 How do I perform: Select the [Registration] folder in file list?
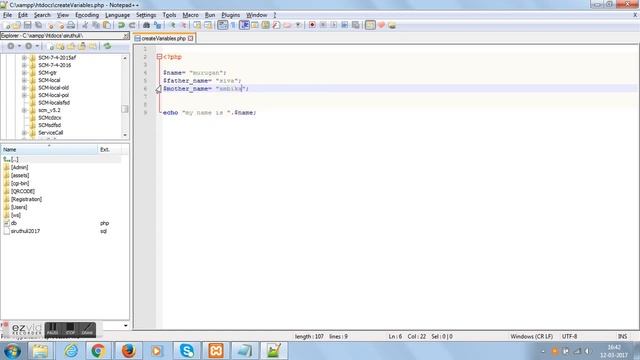[x=26, y=199]
